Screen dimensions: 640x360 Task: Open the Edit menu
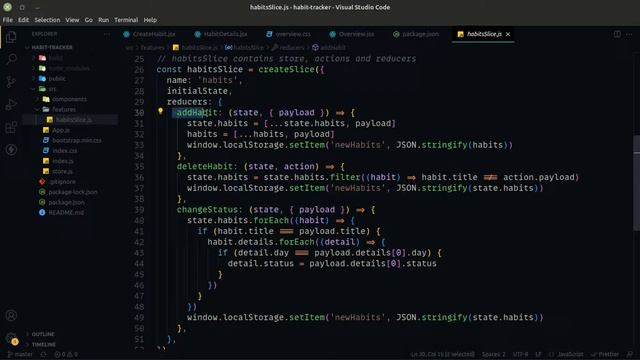click(23, 20)
